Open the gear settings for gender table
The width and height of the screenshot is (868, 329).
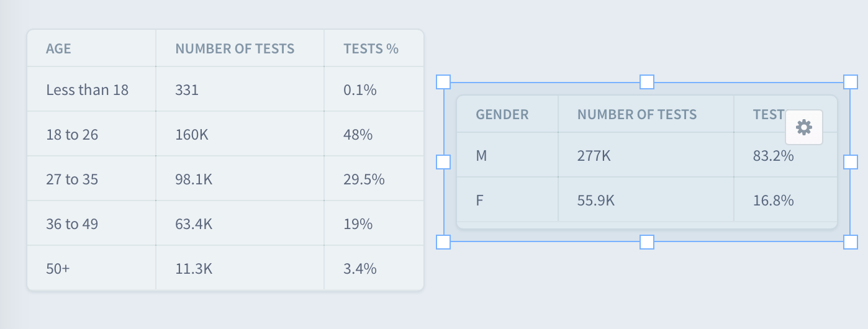tap(804, 127)
